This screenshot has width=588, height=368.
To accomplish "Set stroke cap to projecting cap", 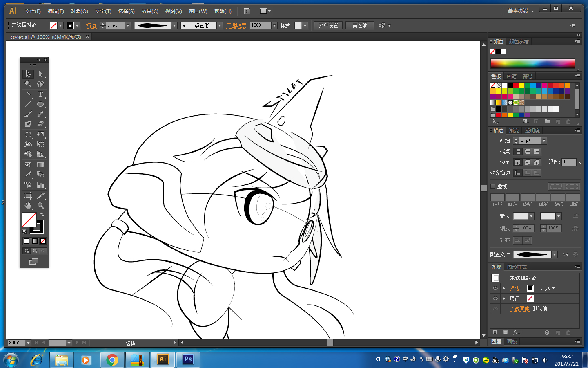I will [537, 151].
